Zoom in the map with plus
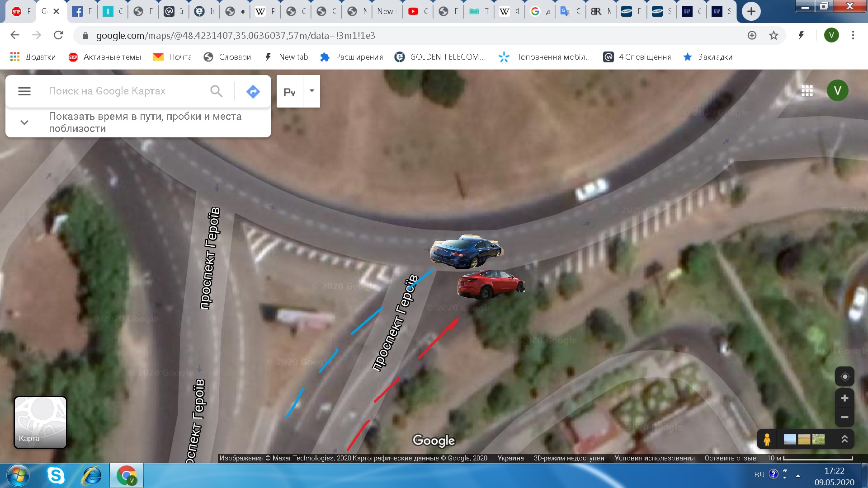This screenshot has width=868, height=488. [844, 398]
